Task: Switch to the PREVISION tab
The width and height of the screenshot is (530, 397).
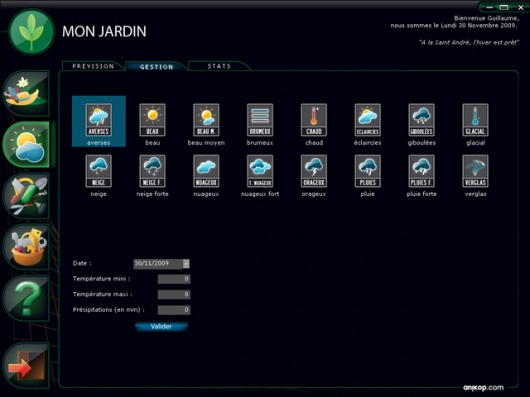Action: tap(93, 66)
